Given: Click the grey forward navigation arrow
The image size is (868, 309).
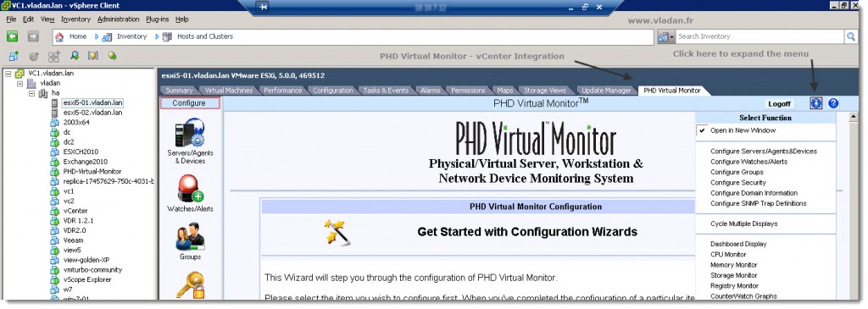Looking at the screenshot, I should [33, 36].
